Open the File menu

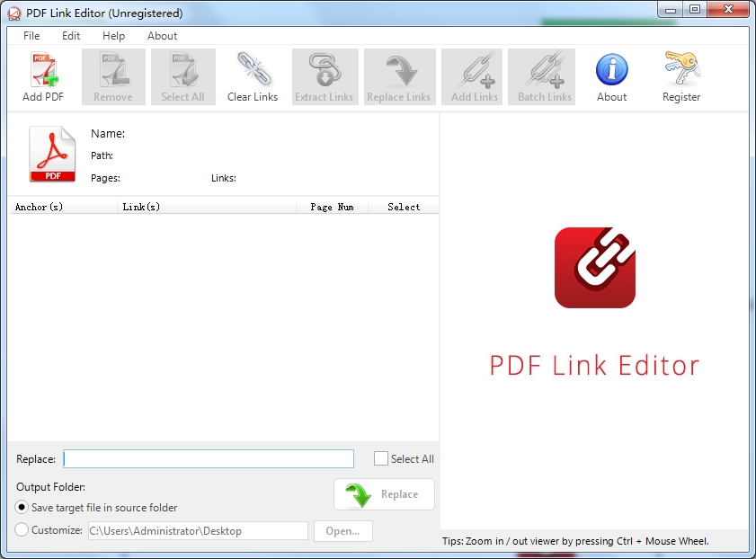pos(31,36)
